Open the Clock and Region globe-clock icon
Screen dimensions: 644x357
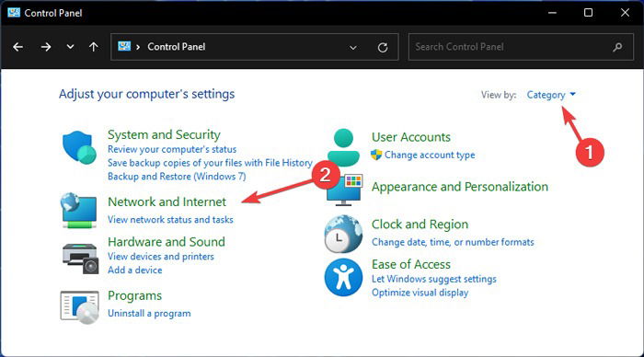[x=343, y=234]
